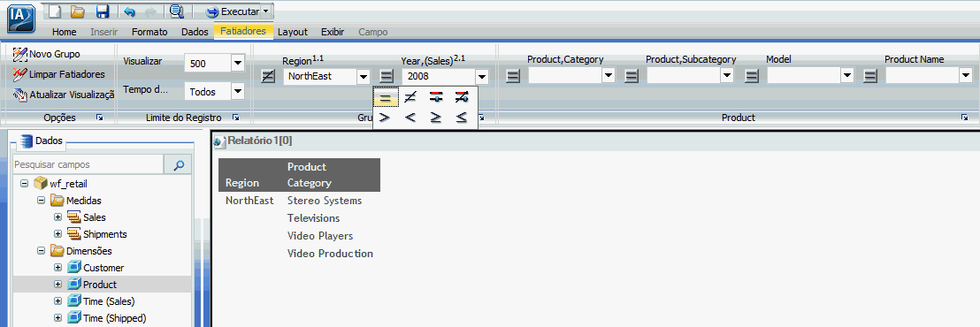Click the Video Production cell in the report

[x=330, y=254]
